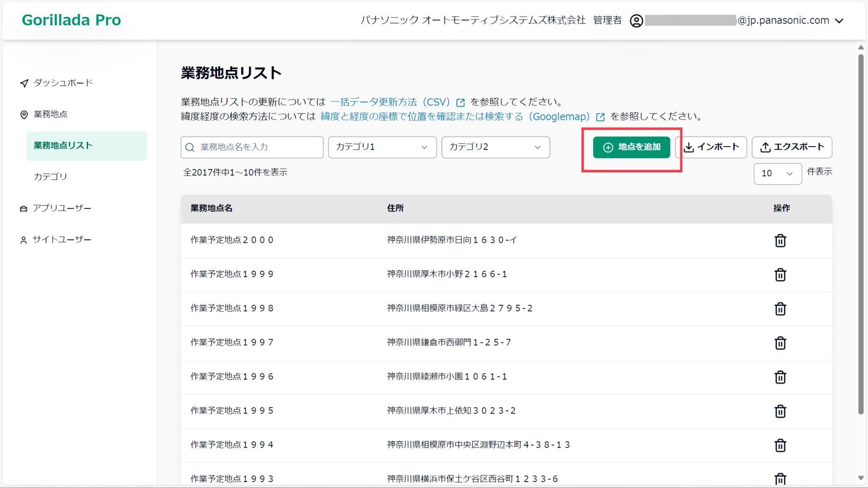Viewport: 868px width, 488px height.
Task: Click external link icon after CSV link
Action: (460, 102)
